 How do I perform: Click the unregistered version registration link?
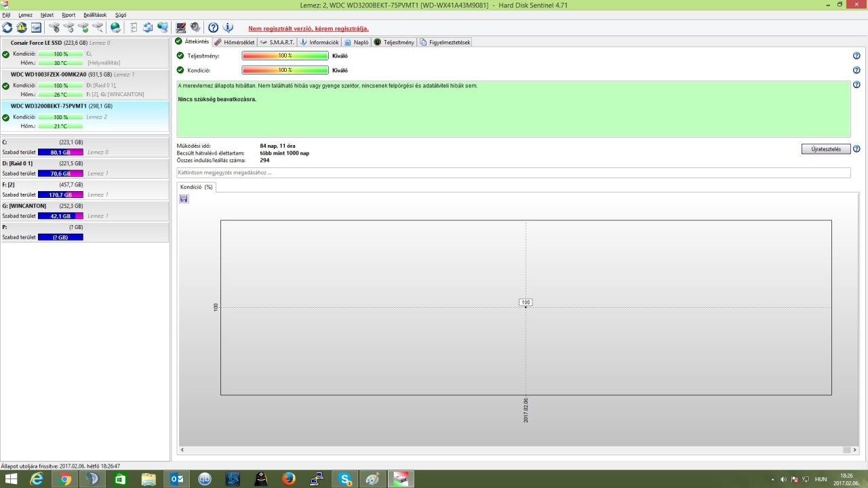pyautogui.click(x=309, y=28)
